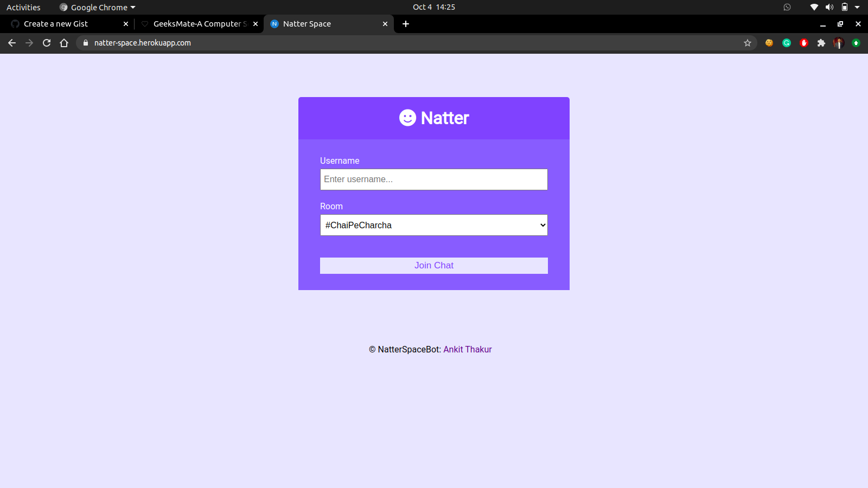The image size is (868, 488).
Task: Click the green Chrome update icon
Action: [x=856, y=43]
